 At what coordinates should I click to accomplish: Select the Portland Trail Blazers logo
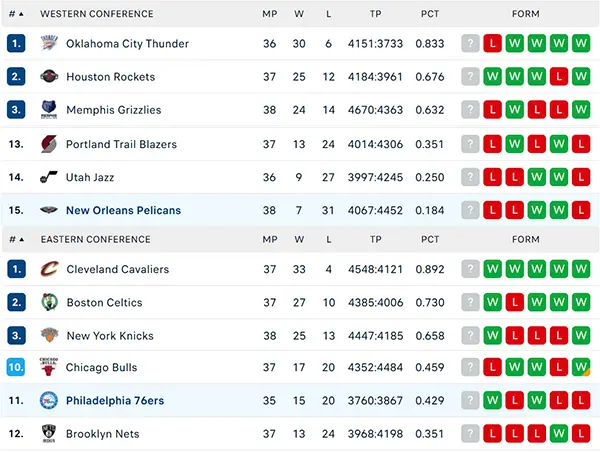pyautogui.click(x=49, y=144)
